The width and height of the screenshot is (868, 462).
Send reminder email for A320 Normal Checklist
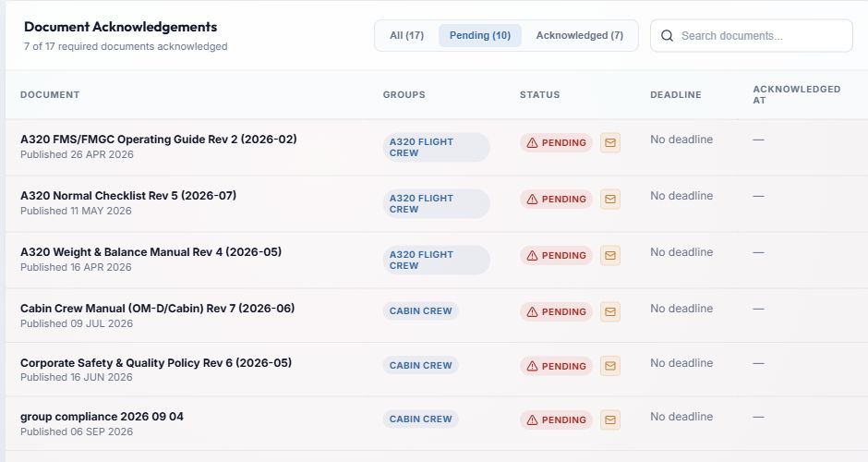tap(610, 199)
